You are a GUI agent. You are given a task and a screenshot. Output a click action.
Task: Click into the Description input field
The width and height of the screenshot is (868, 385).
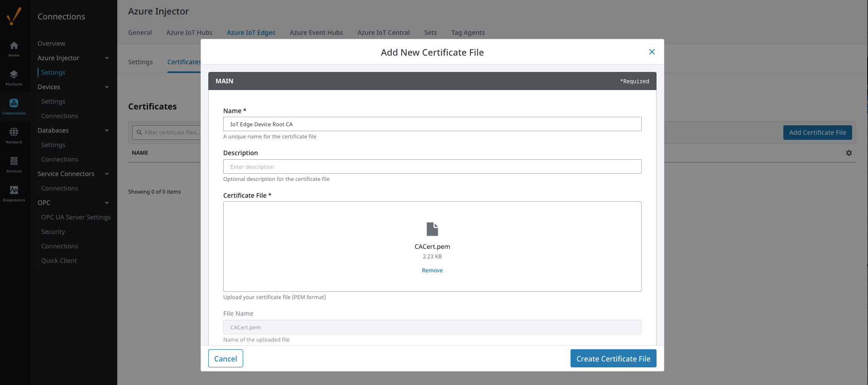[432, 166]
